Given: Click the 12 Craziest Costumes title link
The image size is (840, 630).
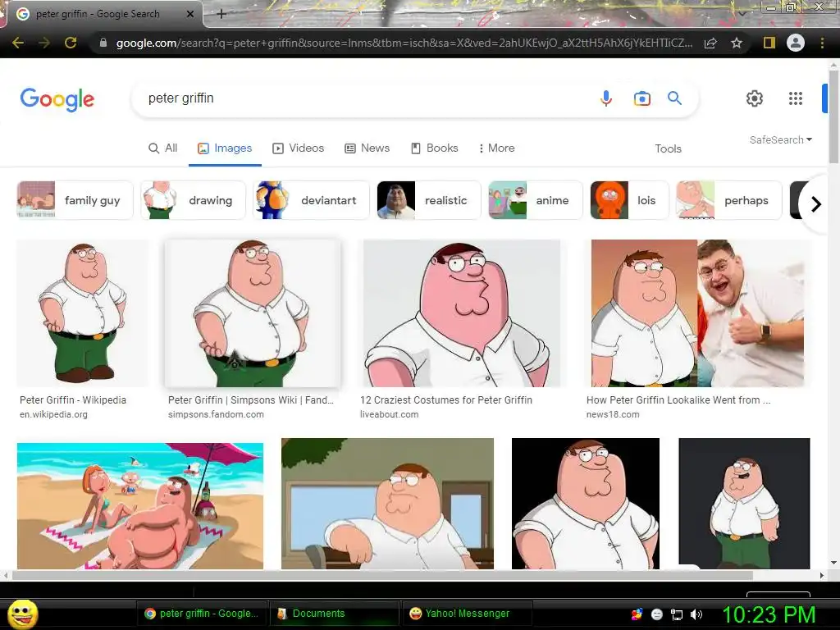Looking at the screenshot, I should tap(446, 400).
